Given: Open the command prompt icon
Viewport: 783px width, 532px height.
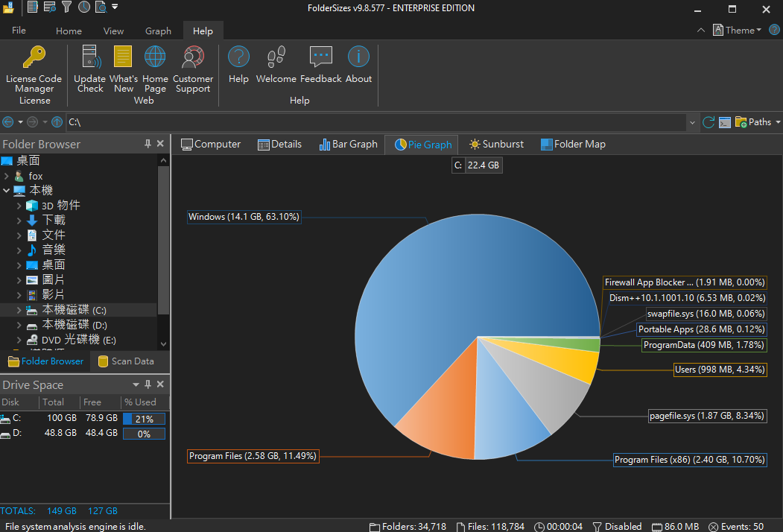Looking at the screenshot, I should coord(725,122).
